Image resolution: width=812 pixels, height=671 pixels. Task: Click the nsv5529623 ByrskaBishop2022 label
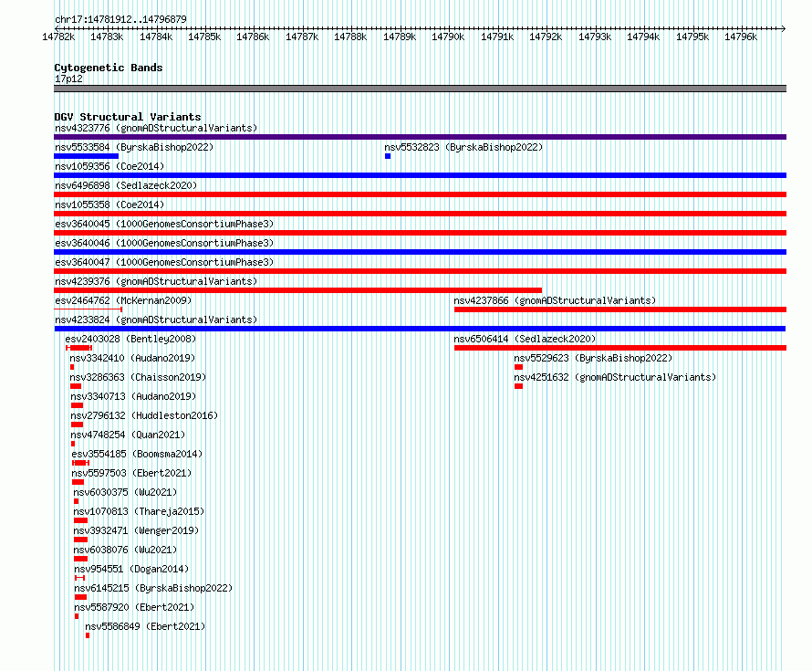(593, 358)
